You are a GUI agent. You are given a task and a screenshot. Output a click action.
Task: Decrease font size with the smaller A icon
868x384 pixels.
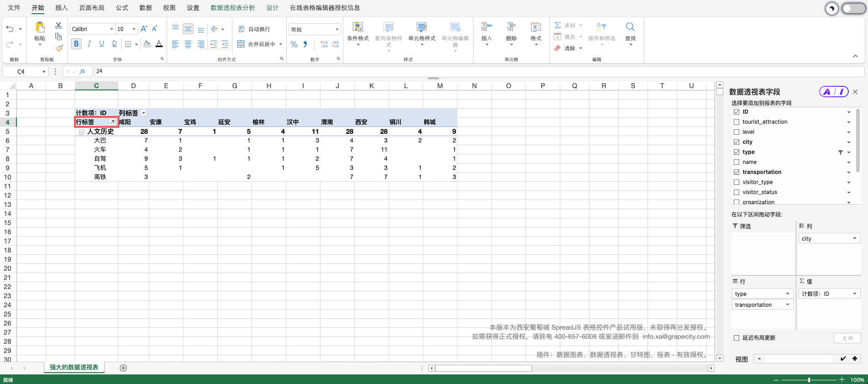(155, 29)
